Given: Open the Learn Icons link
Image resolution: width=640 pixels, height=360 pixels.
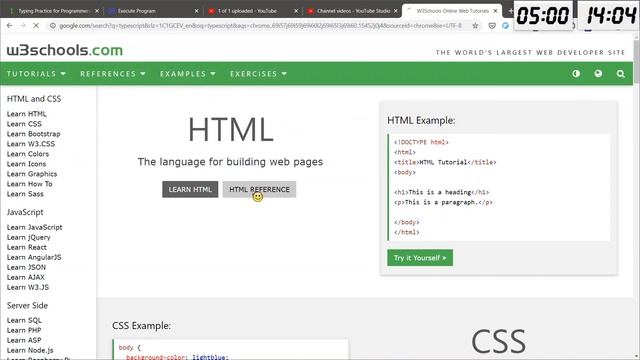Looking at the screenshot, I should (x=26, y=164).
